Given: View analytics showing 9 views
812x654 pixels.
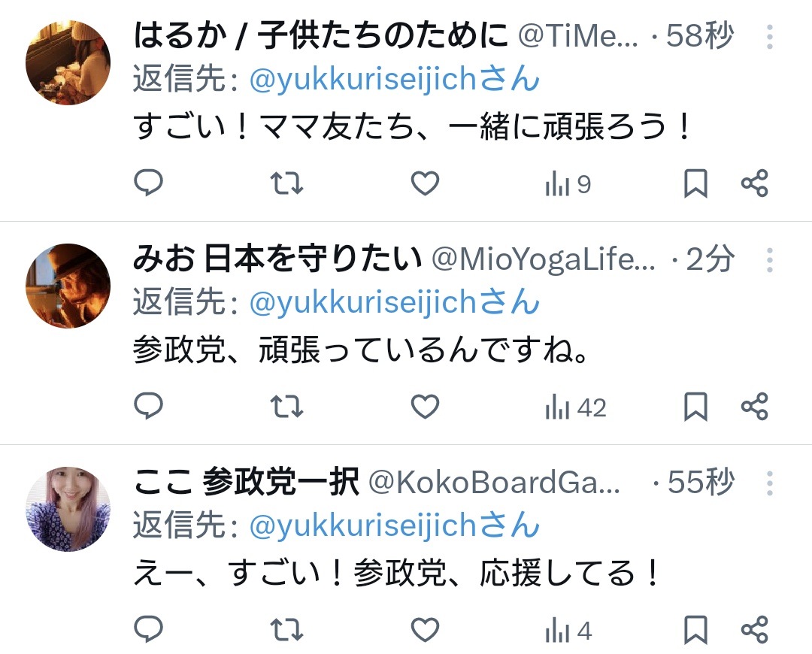Looking at the screenshot, I should [568, 185].
